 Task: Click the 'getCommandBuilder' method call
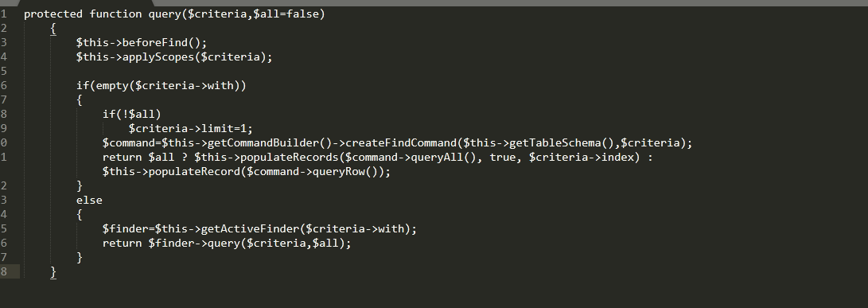pos(263,143)
